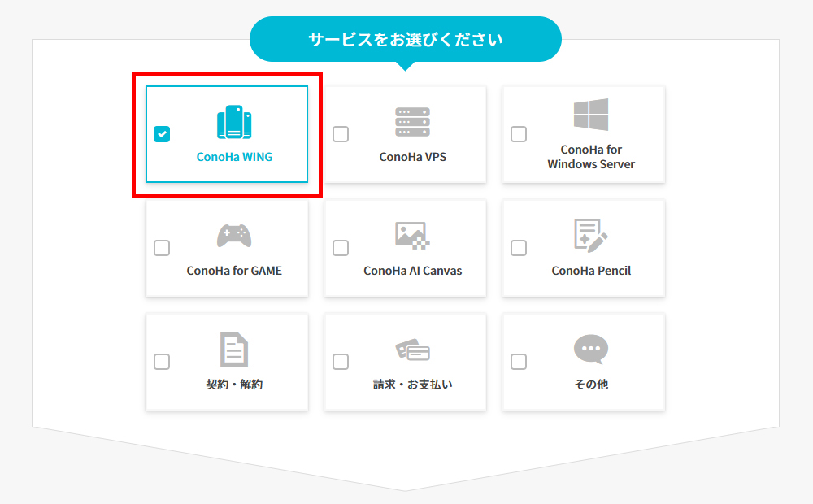The image size is (813, 504).
Task: Check the ConoHa Pencil checkbox
Action: pos(519,248)
